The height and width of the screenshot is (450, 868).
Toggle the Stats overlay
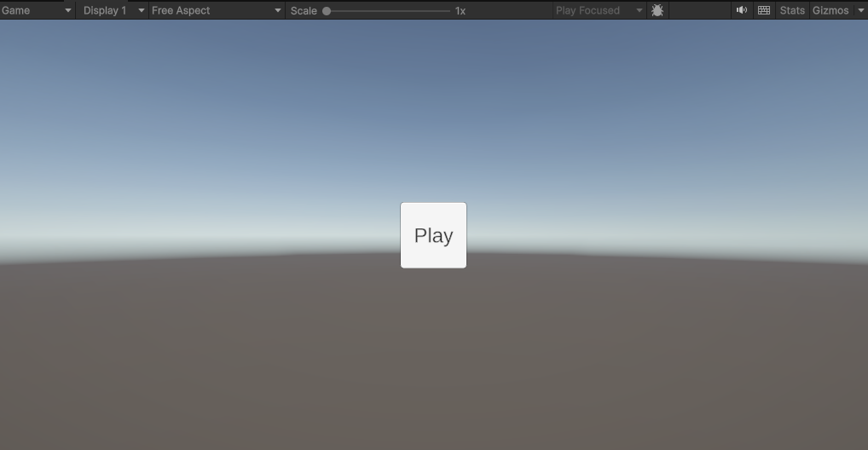point(792,10)
